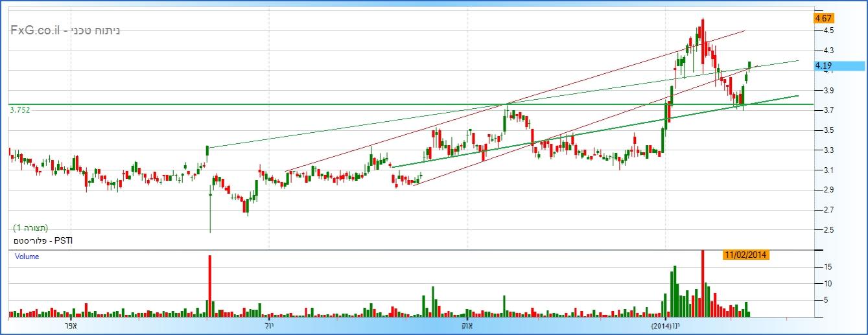Click the 15 tick on volume axis
The width and height of the screenshot is (868, 335).
click(x=828, y=266)
